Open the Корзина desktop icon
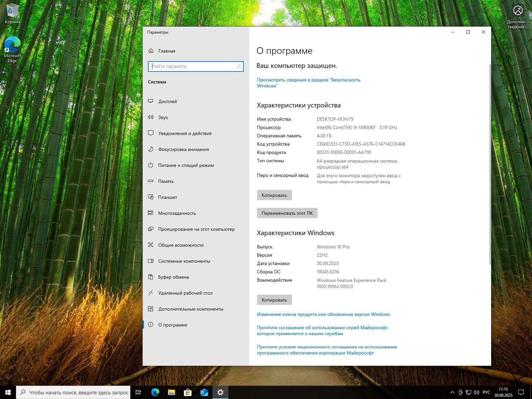Screen dimensions: 532x399 (13, 14)
